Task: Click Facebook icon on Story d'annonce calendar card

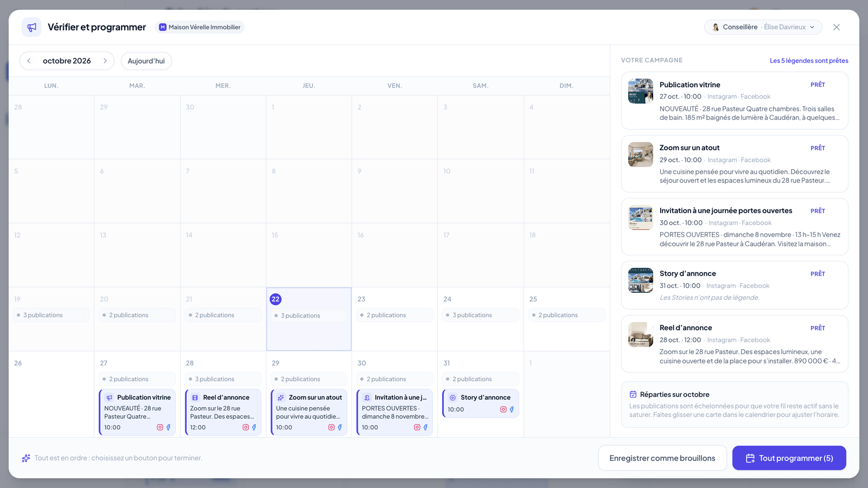Action: pyautogui.click(x=512, y=409)
